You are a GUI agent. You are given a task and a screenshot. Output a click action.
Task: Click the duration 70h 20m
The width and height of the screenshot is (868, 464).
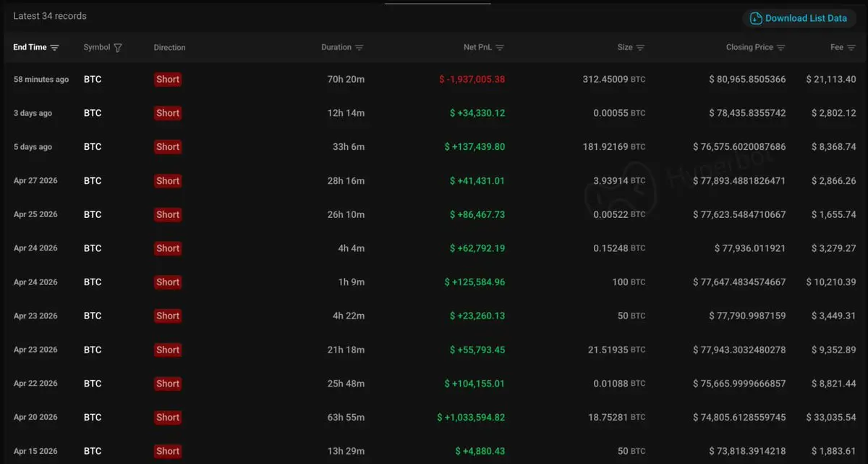pyautogui.click(x=346, y=80)
